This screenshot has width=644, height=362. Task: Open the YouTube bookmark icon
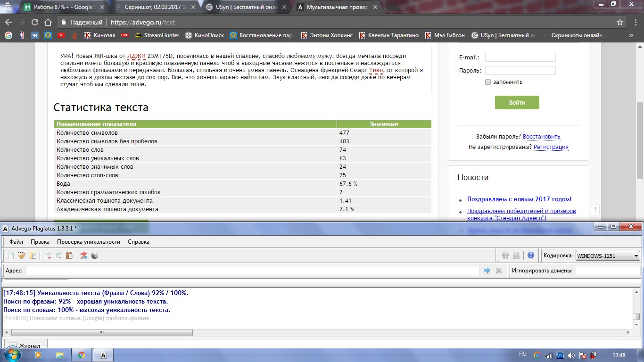(61, 35)
